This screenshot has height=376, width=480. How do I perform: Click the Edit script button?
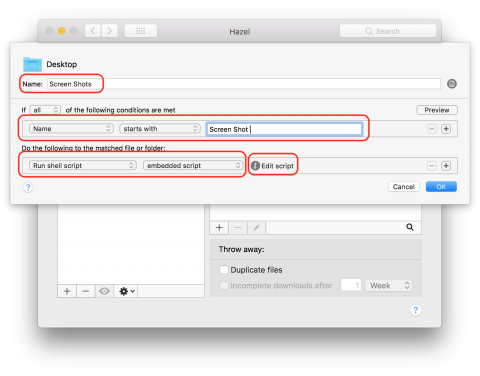272,166
